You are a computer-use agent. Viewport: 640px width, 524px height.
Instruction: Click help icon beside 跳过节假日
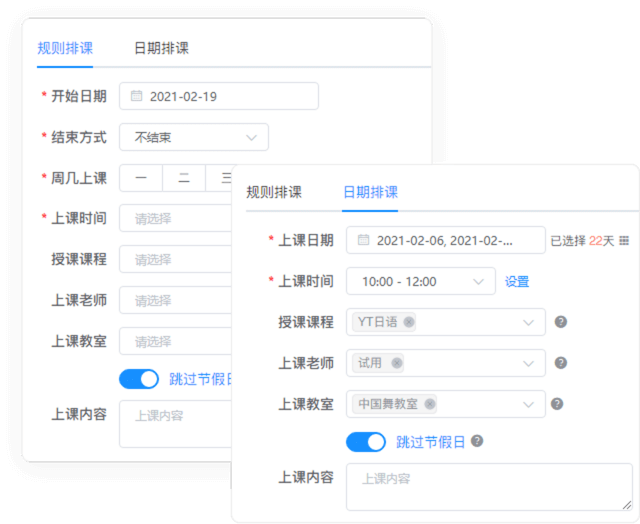[x=477, y=441]
